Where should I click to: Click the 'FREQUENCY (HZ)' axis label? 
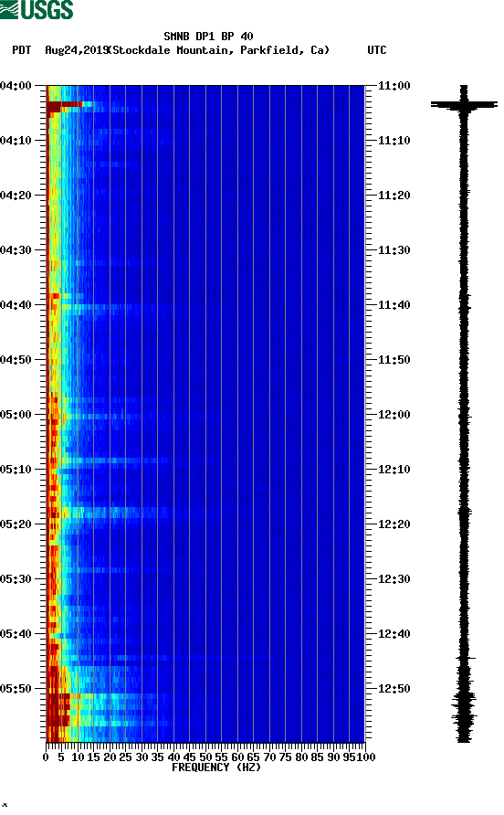[x=216, y=767]
